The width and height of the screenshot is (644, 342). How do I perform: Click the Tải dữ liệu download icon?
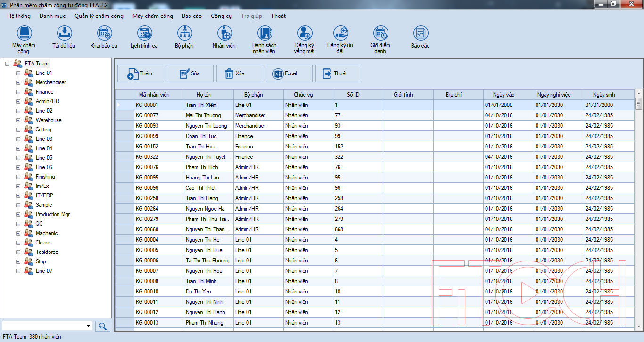tap(64, 33)
